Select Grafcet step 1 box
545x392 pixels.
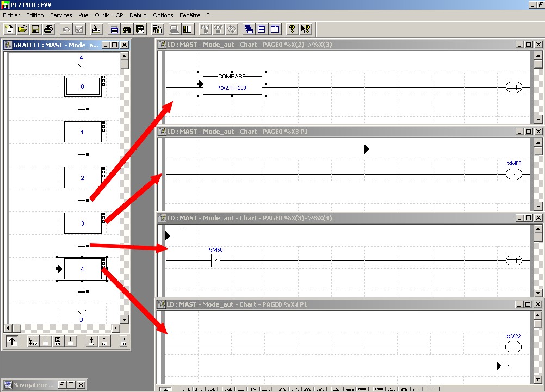pyautogui.click(x=83, y=132)
